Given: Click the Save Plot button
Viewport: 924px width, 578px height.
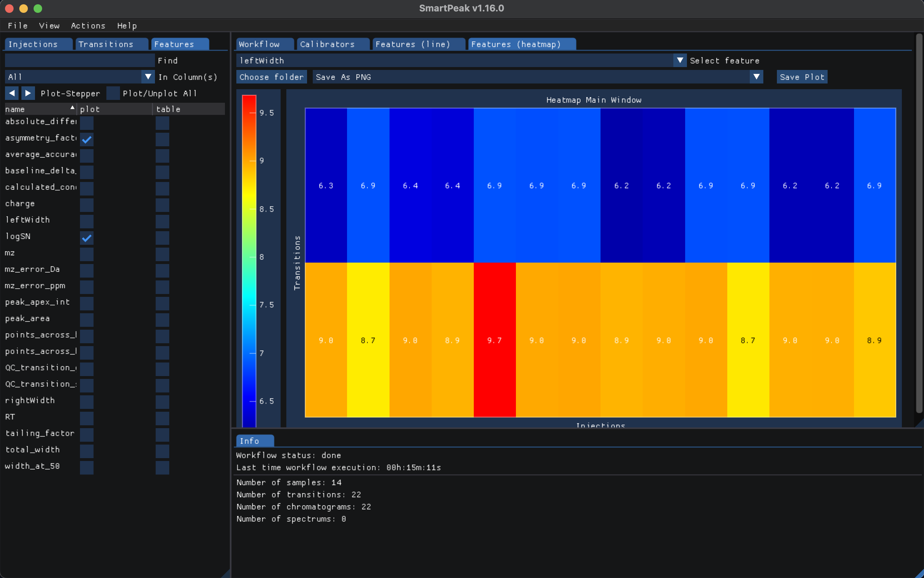Looking at the screenshot, I should click(x=802, y=77).
